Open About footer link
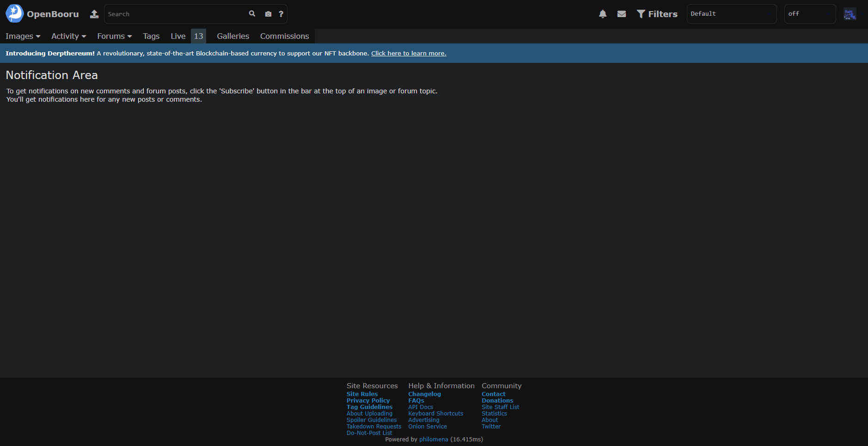This screenshot has width=868, height=446. click(x=490, y=420)
